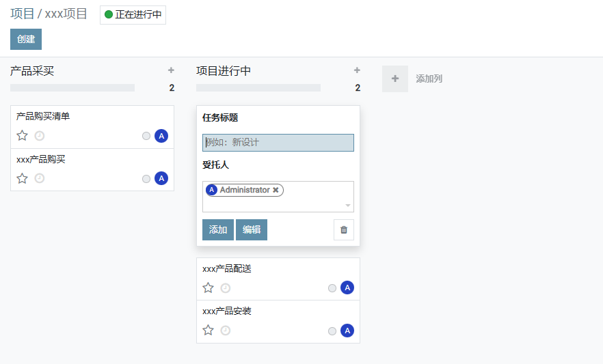The height and width of the screenshot is (364, 603).
Task: Toggle status circle on xxx产品安装 task
Action: [332, 331]
